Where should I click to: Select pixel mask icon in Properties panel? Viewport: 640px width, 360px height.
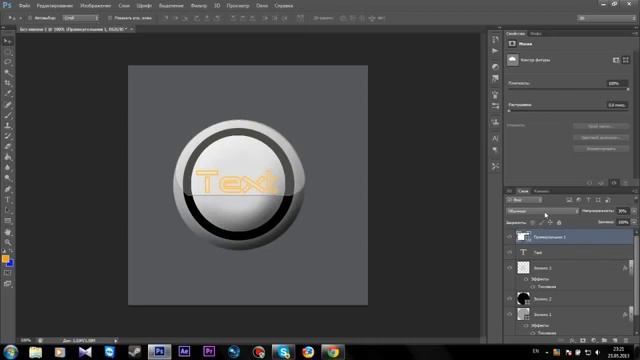pos(616,60)
